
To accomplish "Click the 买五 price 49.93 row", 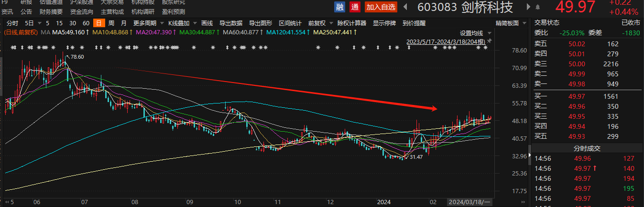I will 588,136.
